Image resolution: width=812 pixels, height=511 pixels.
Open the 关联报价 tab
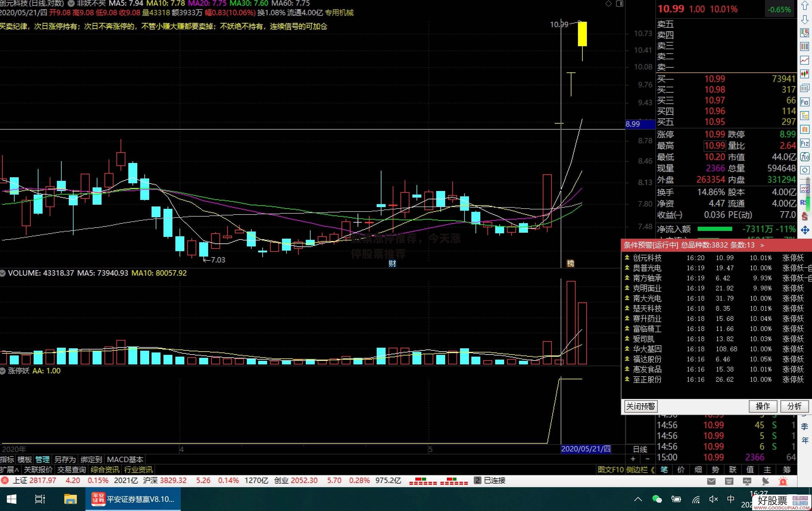(38, 470)
